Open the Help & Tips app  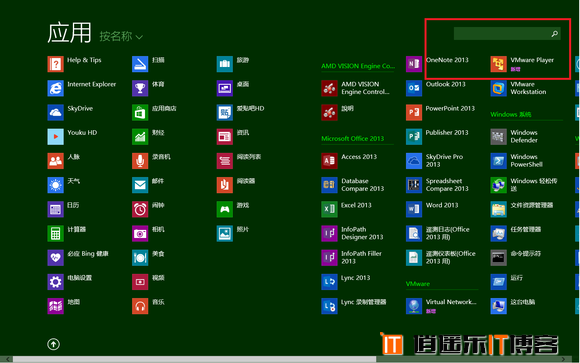point(74,64)
